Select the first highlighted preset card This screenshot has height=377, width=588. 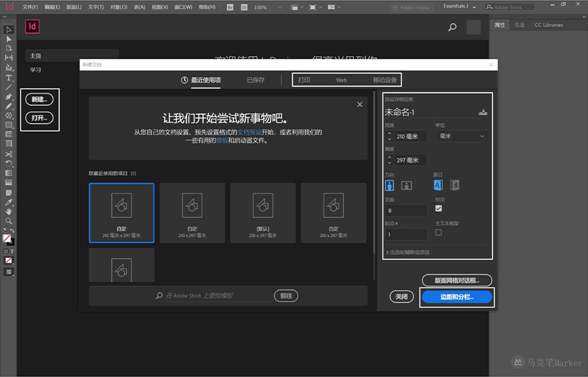pos(122,213)
